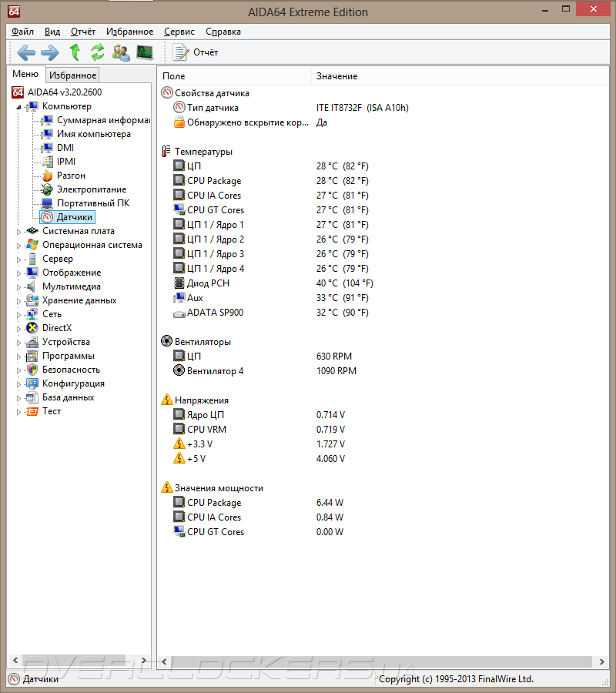Open the system stability monitor graph icon
This screenshot has width=616, height=693.
(x=145, y=52)
